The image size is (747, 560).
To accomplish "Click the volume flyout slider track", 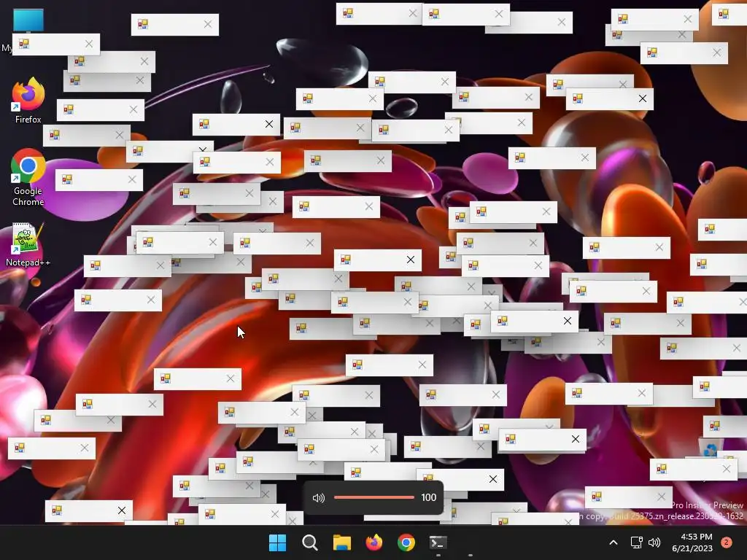I will (x=374, y=497).
